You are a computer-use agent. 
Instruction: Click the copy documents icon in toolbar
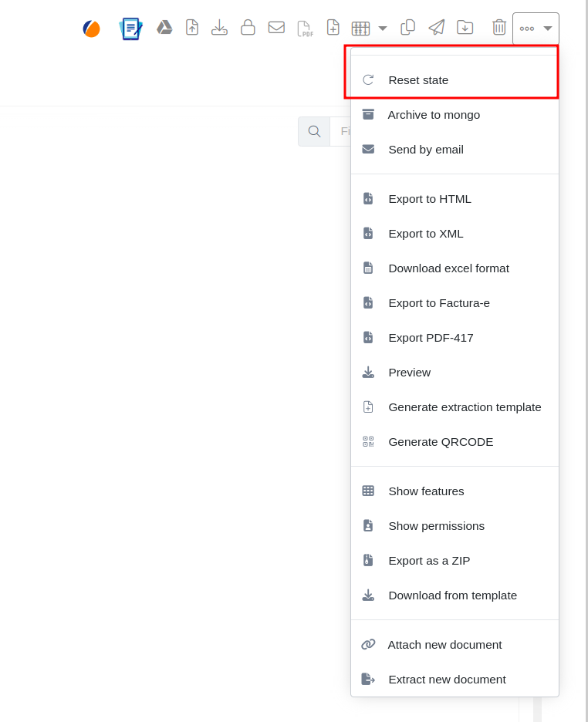pos(407,28)
